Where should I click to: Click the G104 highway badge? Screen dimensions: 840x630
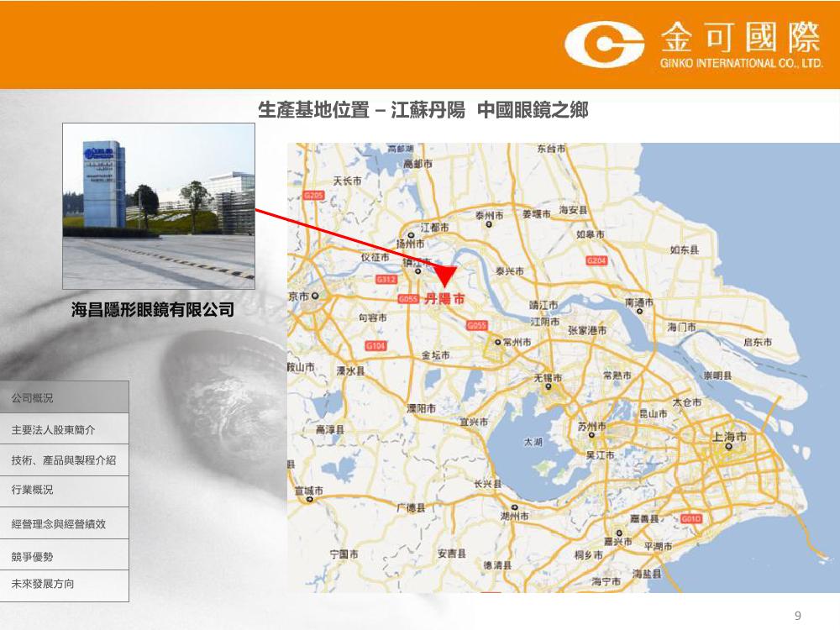tap(375, 345)
